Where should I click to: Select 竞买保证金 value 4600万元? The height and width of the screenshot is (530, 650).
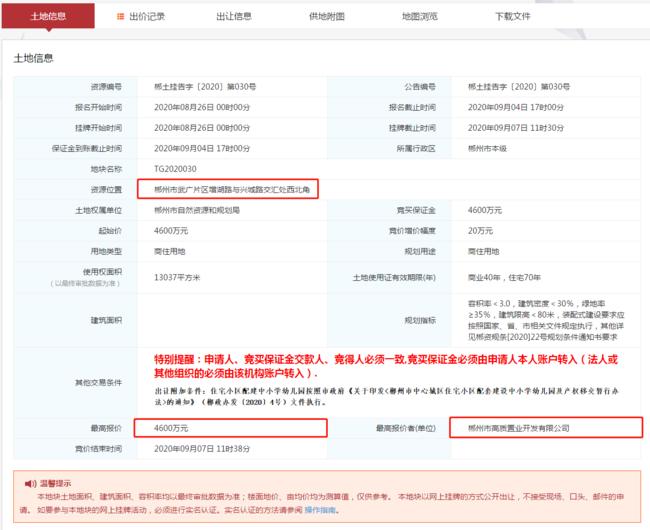coord(485,211)
